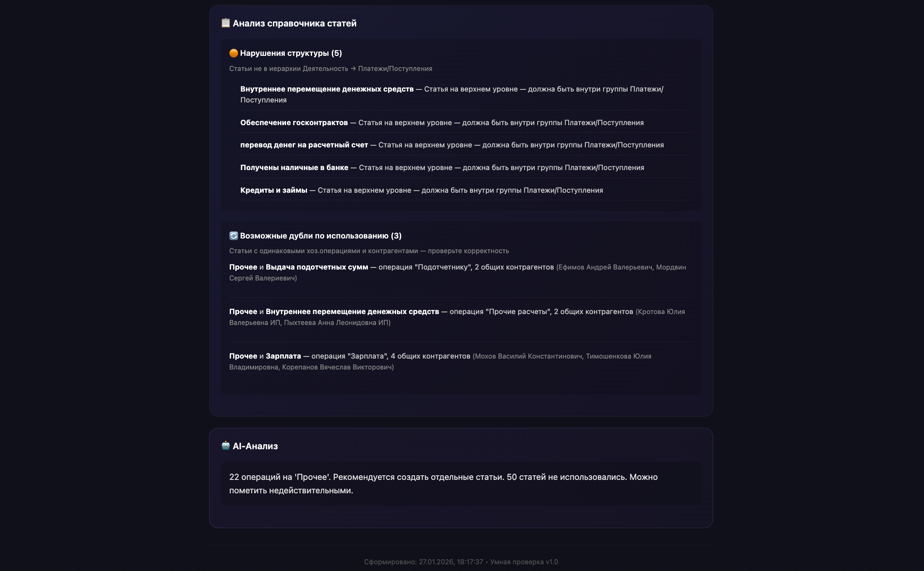Click the AI-Анализ section title

click(255, 446)
